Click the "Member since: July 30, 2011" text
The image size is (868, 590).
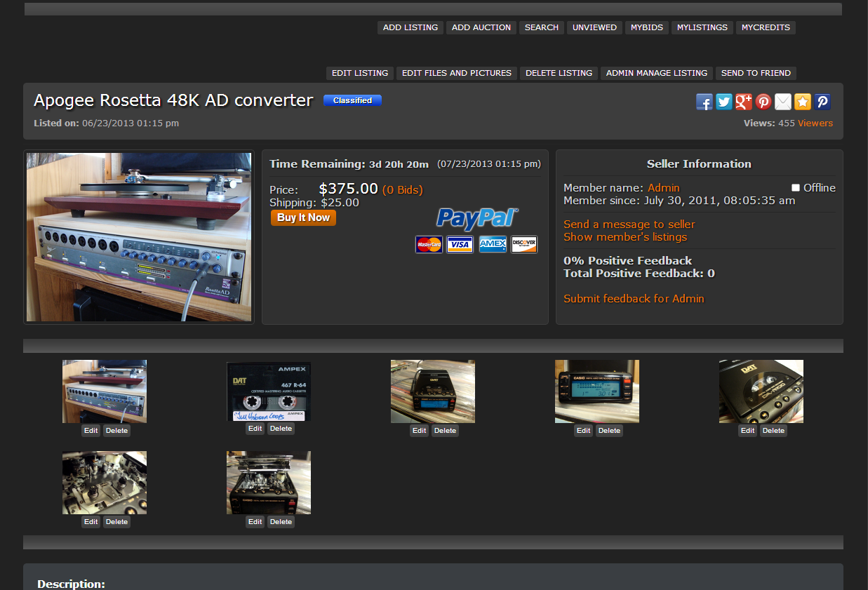coord(679,201)
